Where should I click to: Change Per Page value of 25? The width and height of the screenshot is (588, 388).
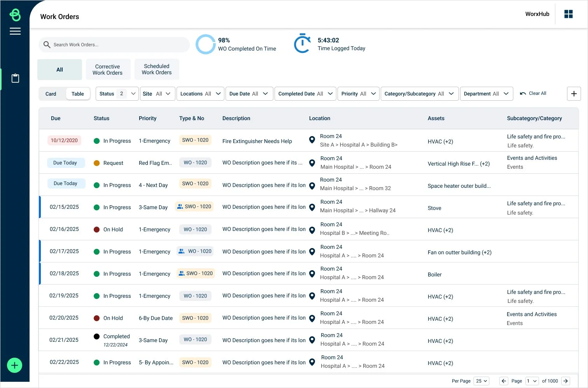(x=481, y=381)
